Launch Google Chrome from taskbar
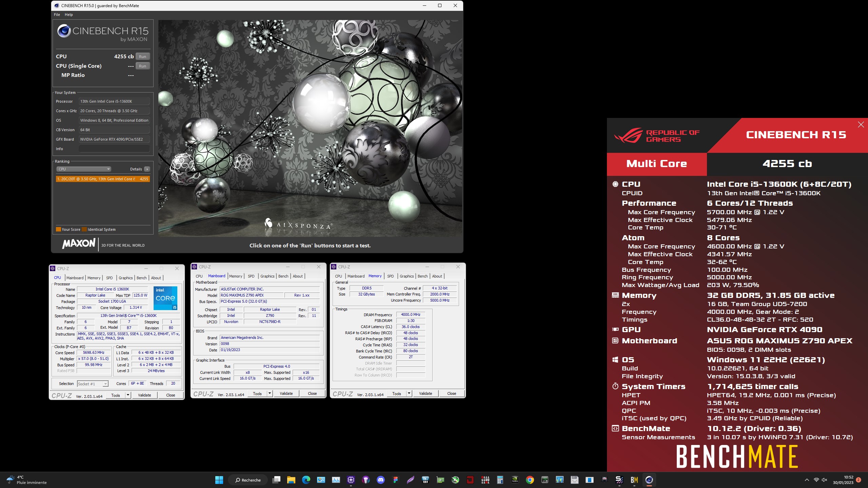The width and height of the screenshot is (868, 488). [530, 480]
